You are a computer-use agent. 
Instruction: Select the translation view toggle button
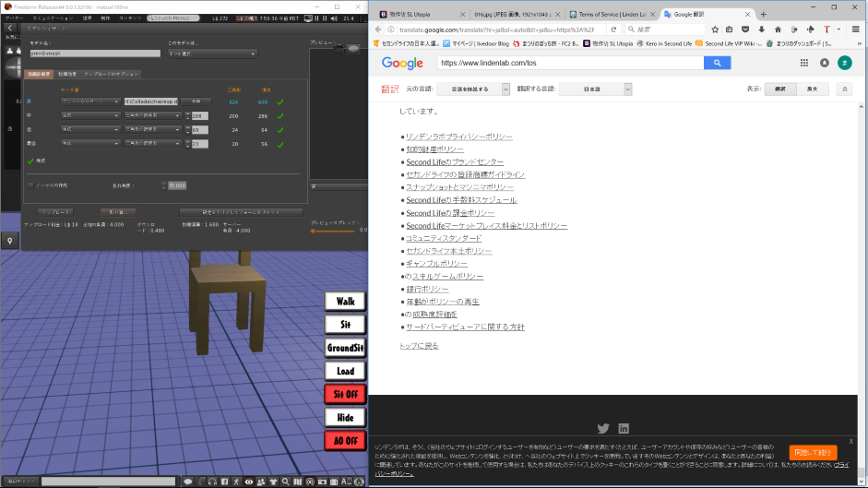[x=780, y=89]
